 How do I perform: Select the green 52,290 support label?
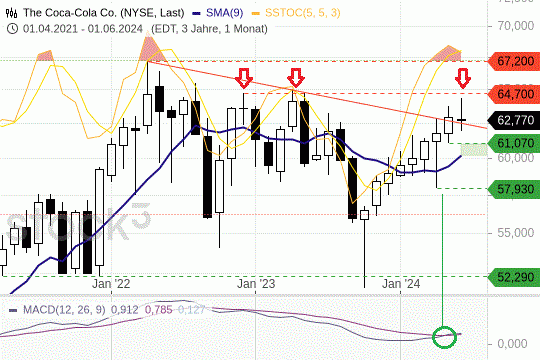point(514,277)
